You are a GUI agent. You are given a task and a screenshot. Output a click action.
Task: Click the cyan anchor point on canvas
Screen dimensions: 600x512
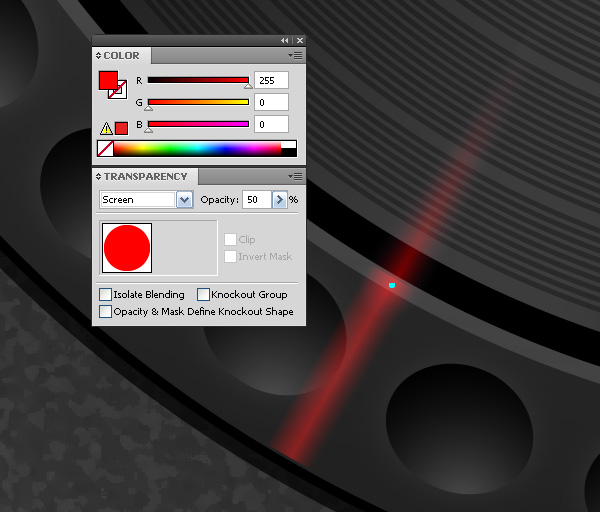click(392, 285)
